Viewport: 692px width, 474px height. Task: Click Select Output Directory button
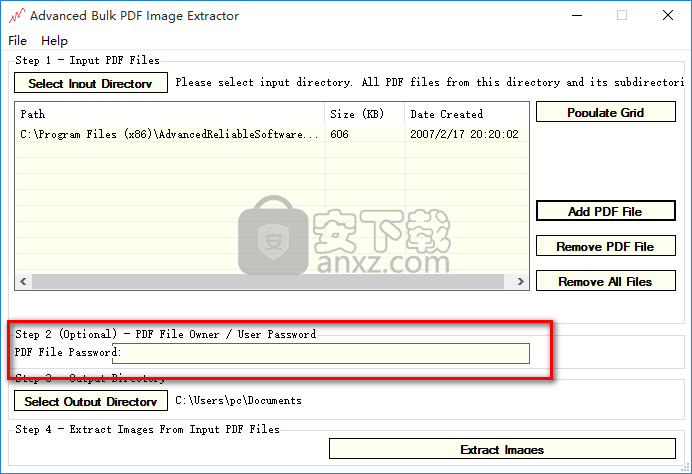(x=91, y=401)
